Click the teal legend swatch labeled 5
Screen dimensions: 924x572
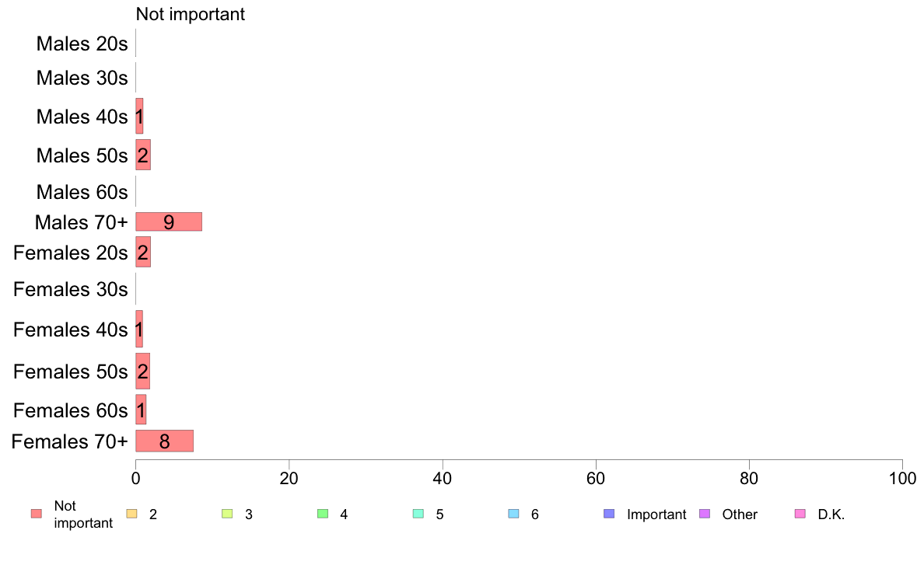click(x=418, y=514)
